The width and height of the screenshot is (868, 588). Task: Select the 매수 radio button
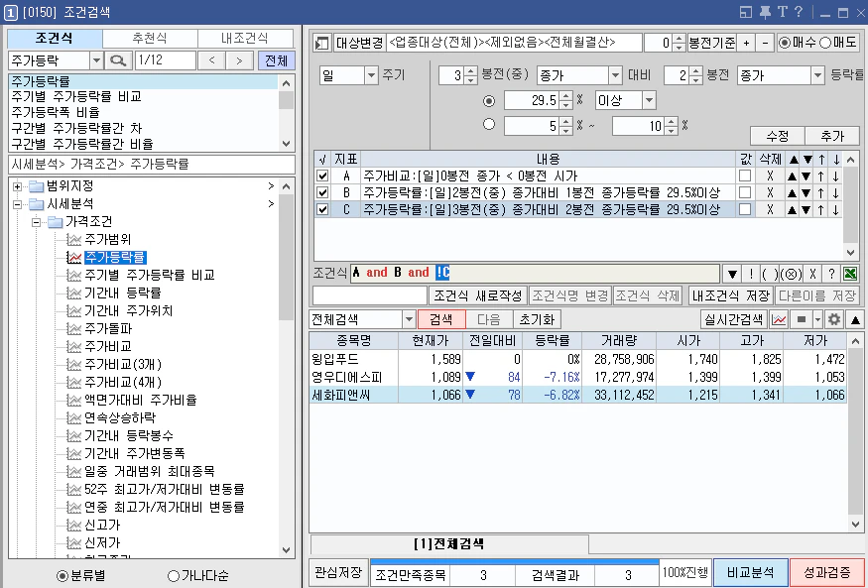click(x=785, y=42)
